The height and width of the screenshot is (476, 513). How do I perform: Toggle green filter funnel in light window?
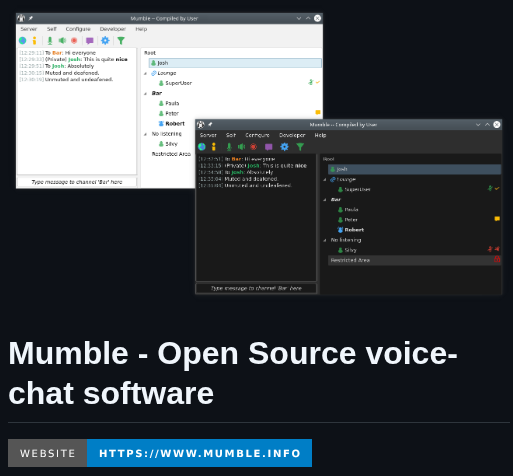point(121,41)
